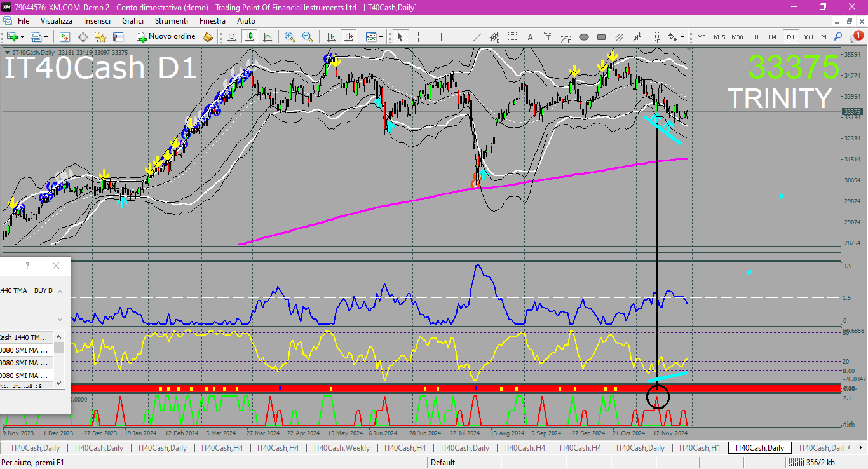Select the Crosshair tool
The image size is (868, 469).
[418, 37]
